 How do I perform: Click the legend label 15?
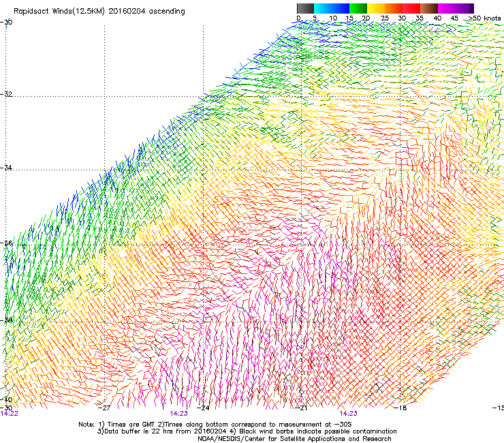click(349, 18)
